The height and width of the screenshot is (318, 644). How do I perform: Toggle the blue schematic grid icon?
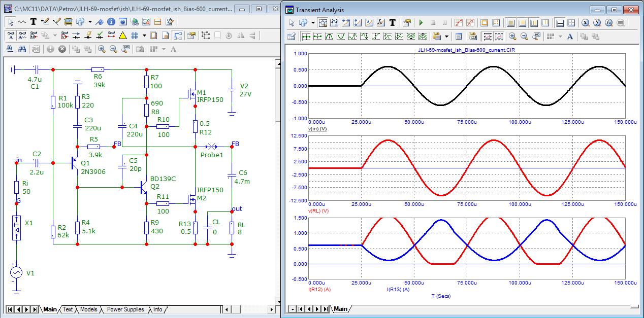pyautogui.click(x=135, y=36)
